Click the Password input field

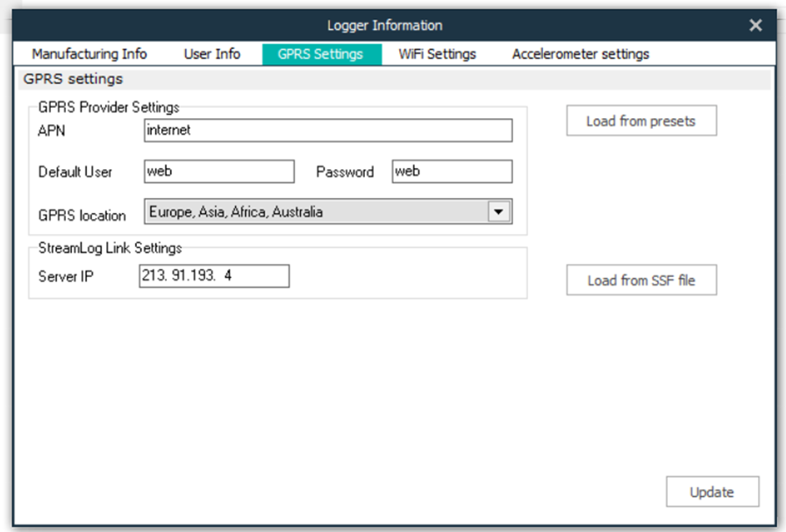point(451,172)
